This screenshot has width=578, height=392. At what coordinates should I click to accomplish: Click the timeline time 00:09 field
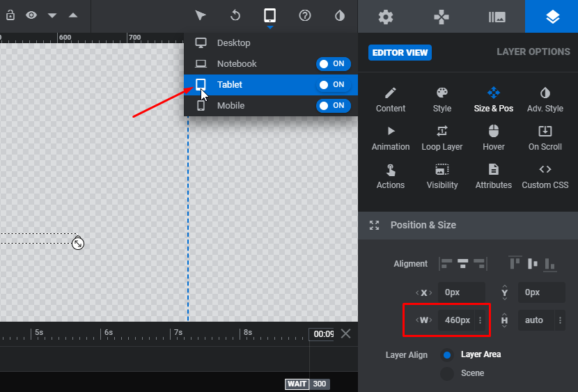322,334
